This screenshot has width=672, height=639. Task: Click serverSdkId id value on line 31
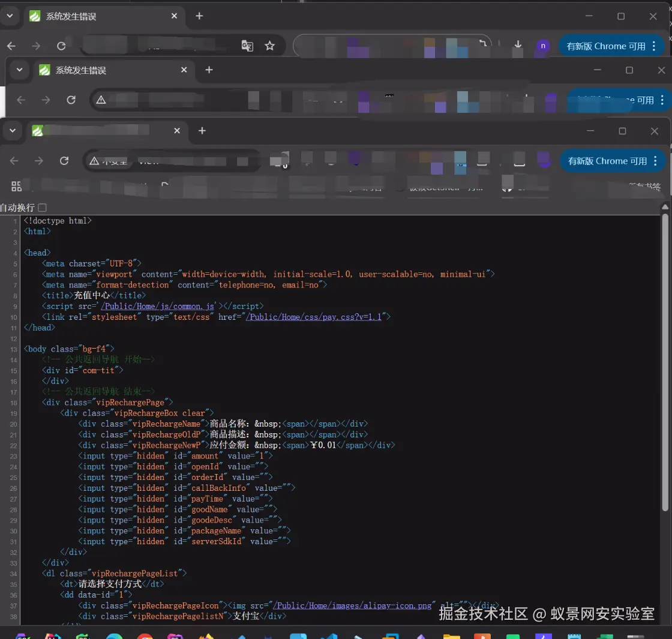point(216,541)
